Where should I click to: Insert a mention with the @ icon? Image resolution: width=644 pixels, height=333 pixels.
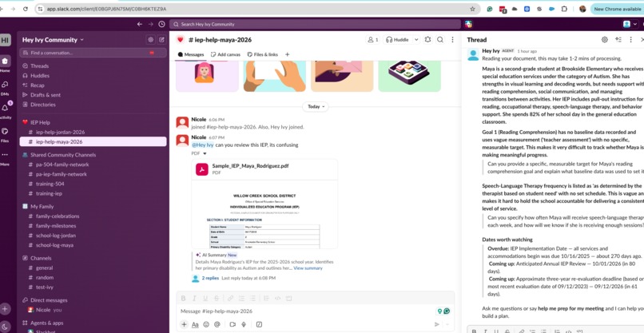click(217, 324)
